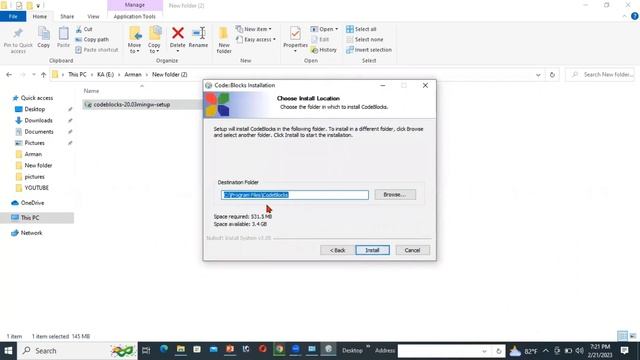Click the Paste ribbon icon
Image resolution: width=640 pixels, height=360 pixels.
(x=63, y=33)
